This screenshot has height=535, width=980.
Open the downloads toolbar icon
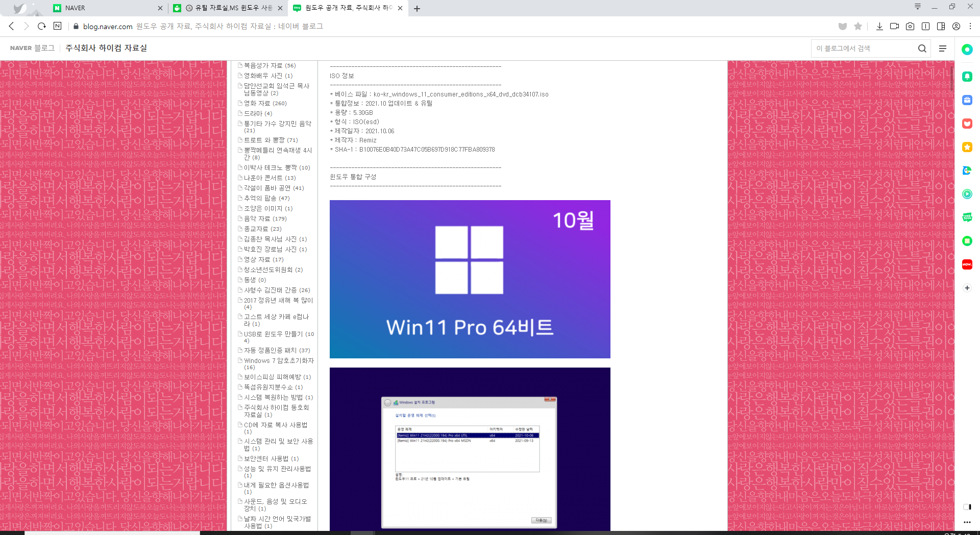pyautogui.click(x=879, y=26)
